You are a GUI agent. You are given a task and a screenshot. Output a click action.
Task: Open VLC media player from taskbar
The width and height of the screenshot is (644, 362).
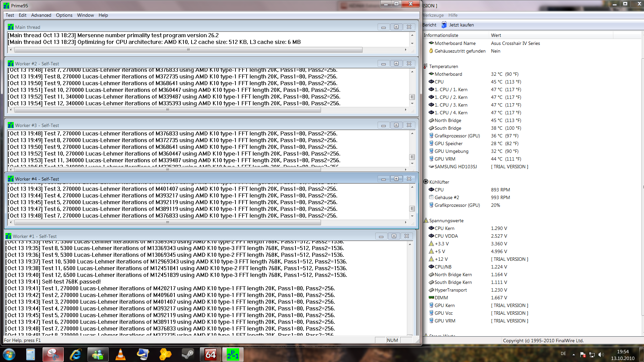point(120,354)
